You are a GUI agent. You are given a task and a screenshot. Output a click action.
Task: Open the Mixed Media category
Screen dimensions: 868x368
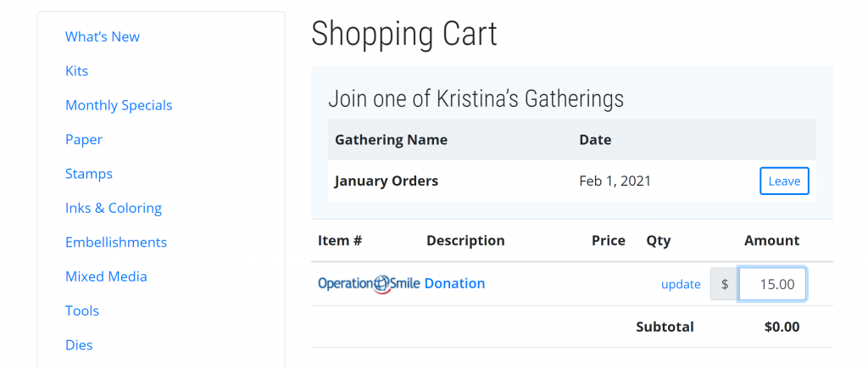106,276
